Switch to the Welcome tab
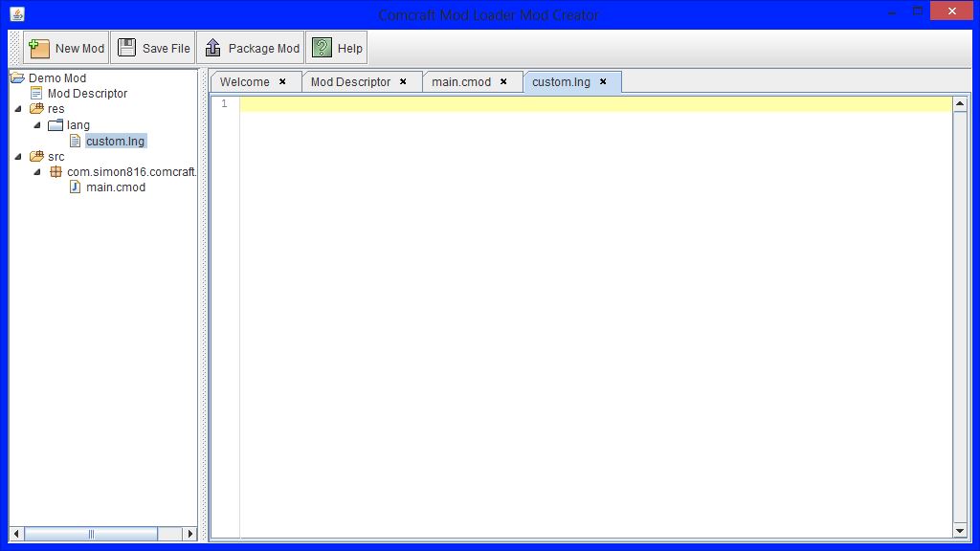 (x=243, y=81)
